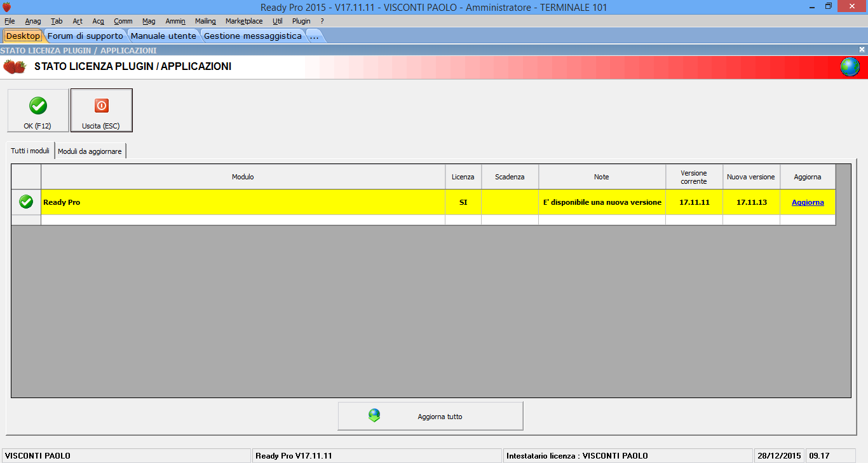Open the '?' help menu

coord(322,21)
